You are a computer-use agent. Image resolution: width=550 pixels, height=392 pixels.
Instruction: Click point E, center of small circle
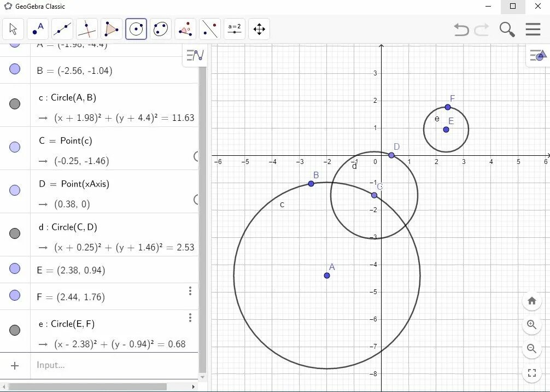click(446, 130)
